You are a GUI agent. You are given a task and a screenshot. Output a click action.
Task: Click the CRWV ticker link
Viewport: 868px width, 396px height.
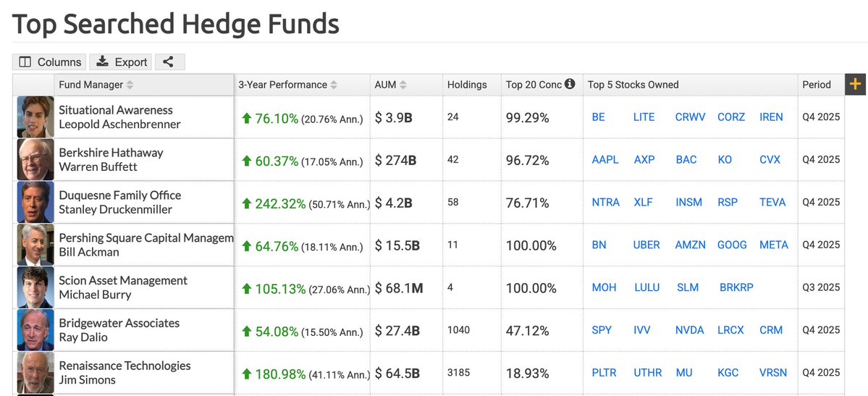point(691,117)
